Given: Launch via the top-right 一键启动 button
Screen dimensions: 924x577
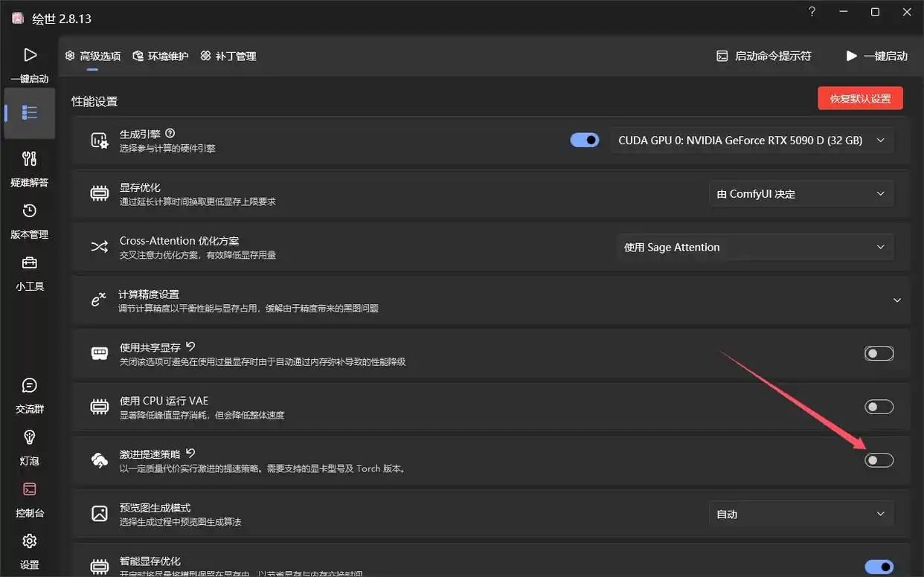Looking at the screenshot, I should [x=878, y=55].
